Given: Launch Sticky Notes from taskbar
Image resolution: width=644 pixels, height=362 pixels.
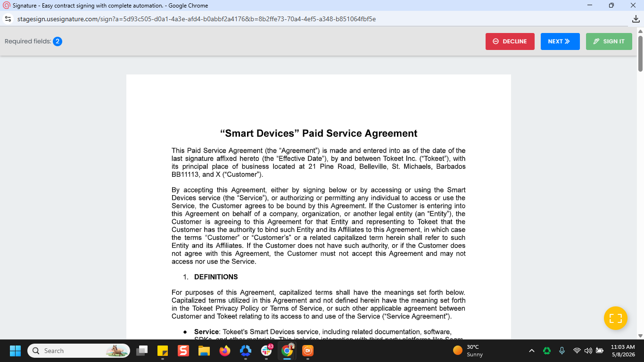Looking at the screenshot, I should tap(163, 351).
